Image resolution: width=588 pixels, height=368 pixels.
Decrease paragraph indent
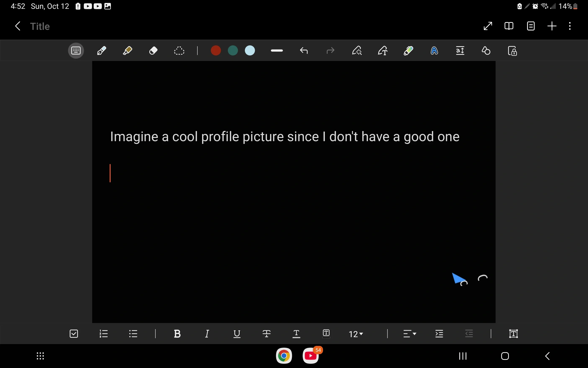coord(469,334)
